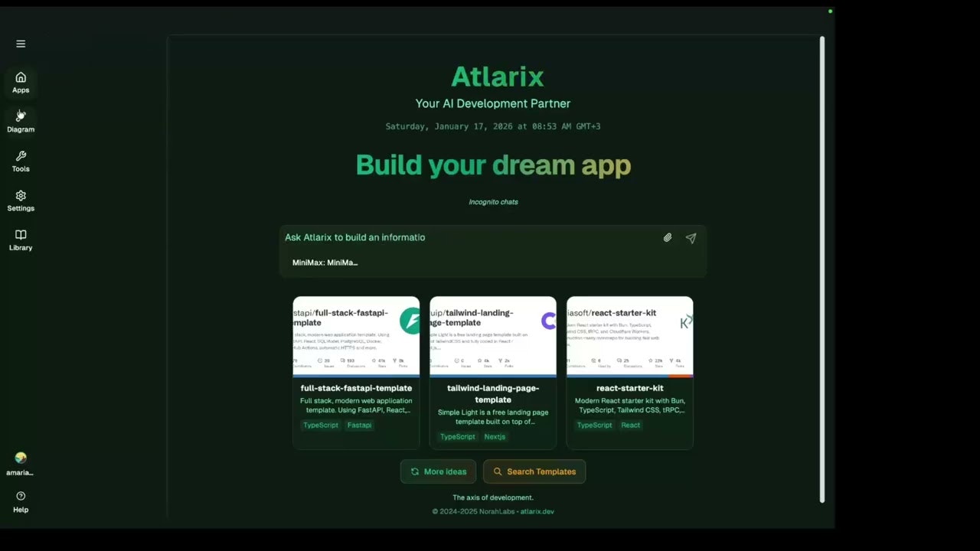Screen dimensions: 980x551
Task: Open the Library panel
Action: pyautogui.click(x=21, y=239)
